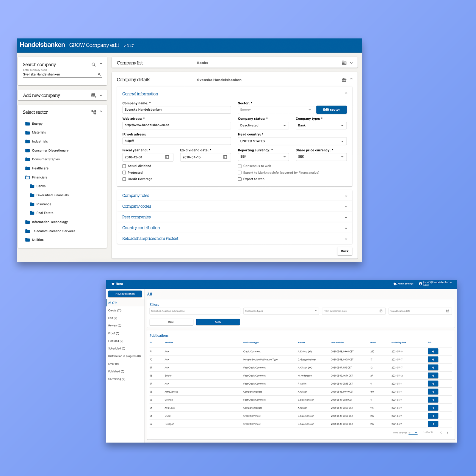Click the user account avatar icon
The height and width of the screenshot is (476, 476).
tap(420, 284)
